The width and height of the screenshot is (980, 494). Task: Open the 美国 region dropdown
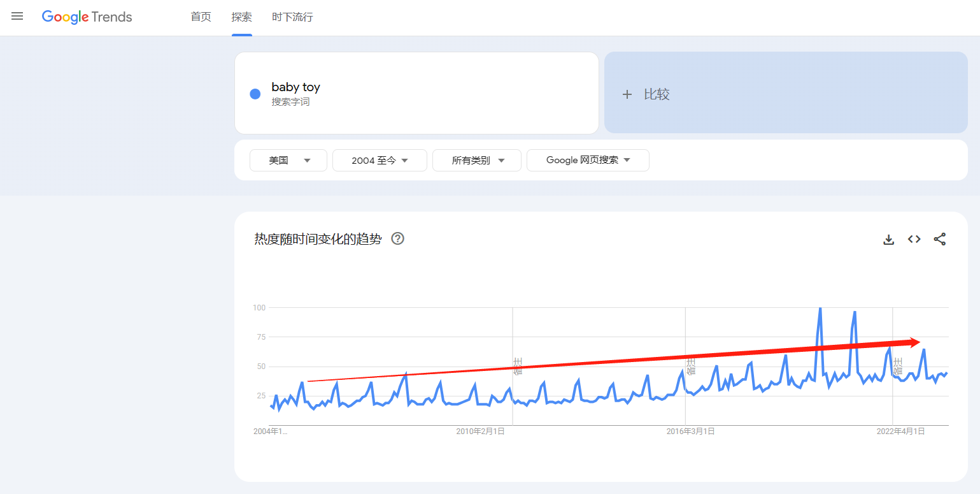[288, 161]
